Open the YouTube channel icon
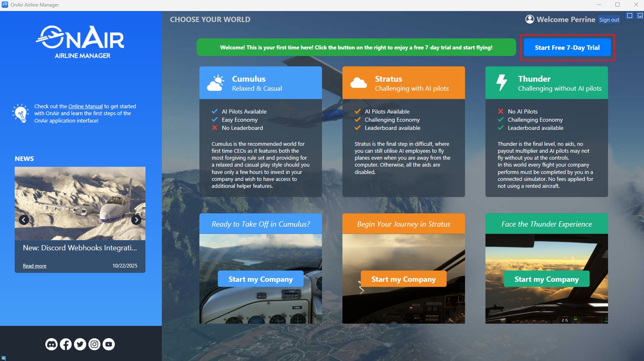Image resolution: width=644 pixels, height=361 pixels. [x=109, y=344]
